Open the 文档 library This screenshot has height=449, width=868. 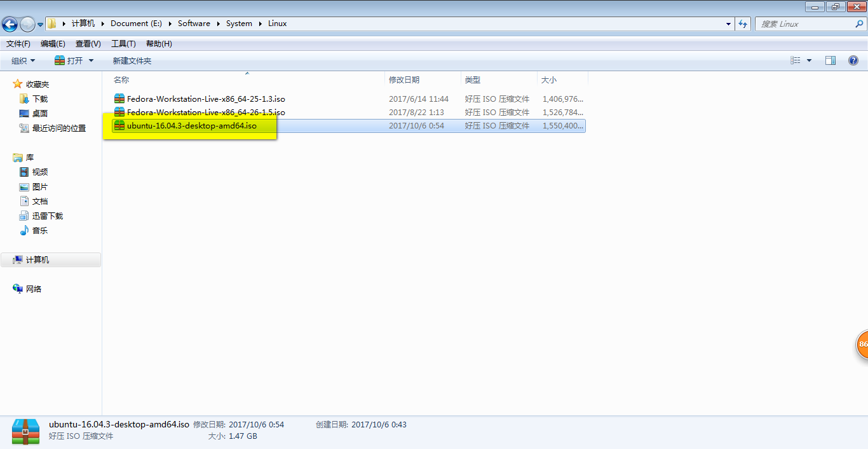tap(40, 201)
